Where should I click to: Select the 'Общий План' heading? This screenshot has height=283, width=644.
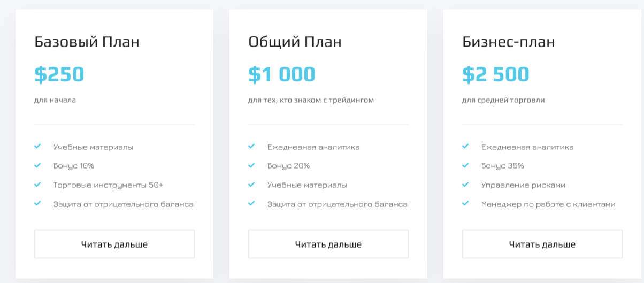pyautogui.click(x=295, y=42)
